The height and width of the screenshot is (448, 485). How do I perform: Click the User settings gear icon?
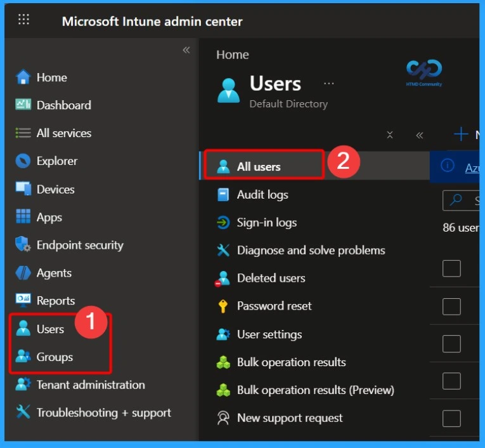tap(223, 334)
